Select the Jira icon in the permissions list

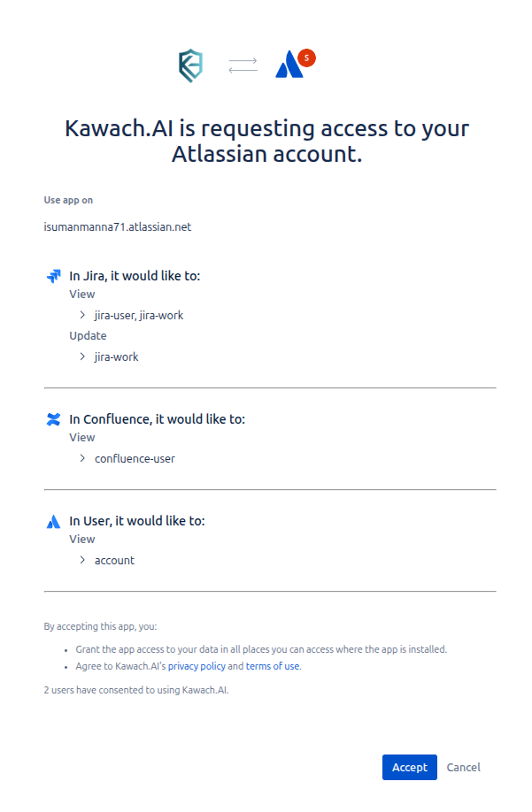coord(54,274)
